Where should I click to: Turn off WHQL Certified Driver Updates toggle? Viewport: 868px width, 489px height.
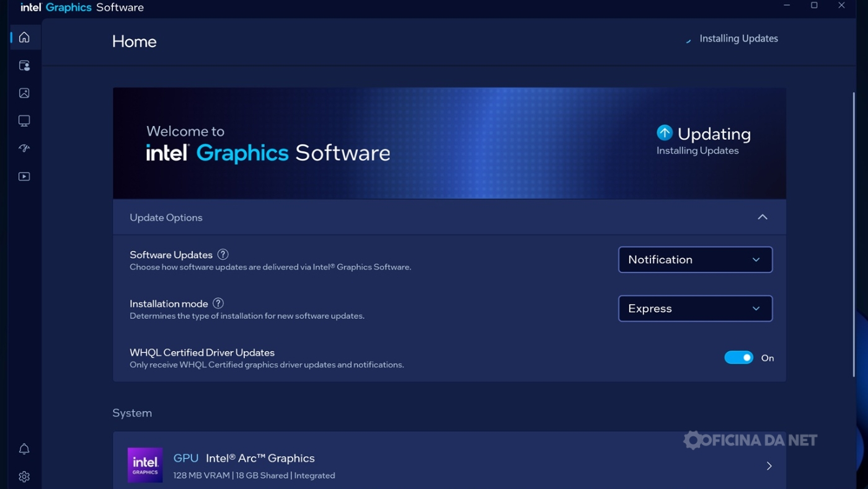tap(738, 357)
